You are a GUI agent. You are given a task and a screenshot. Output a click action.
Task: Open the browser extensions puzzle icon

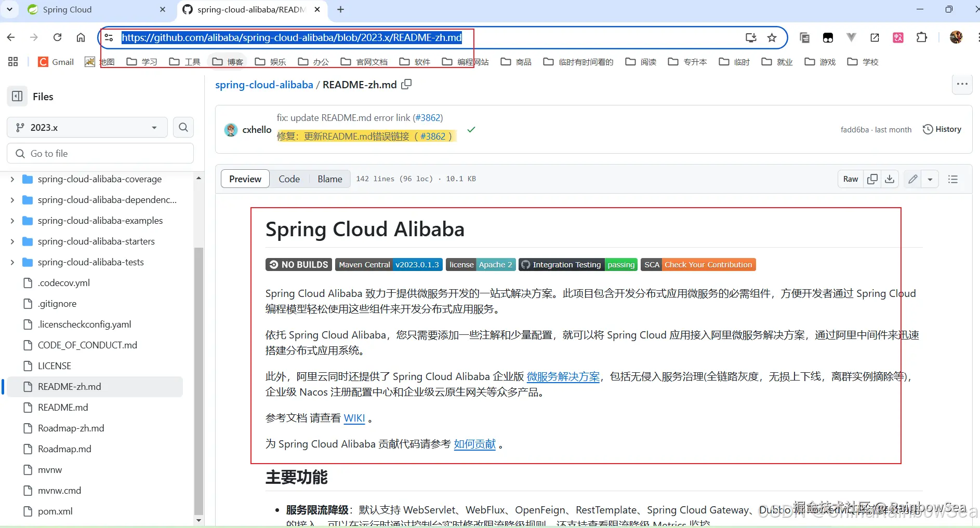[x=922, y=37]
